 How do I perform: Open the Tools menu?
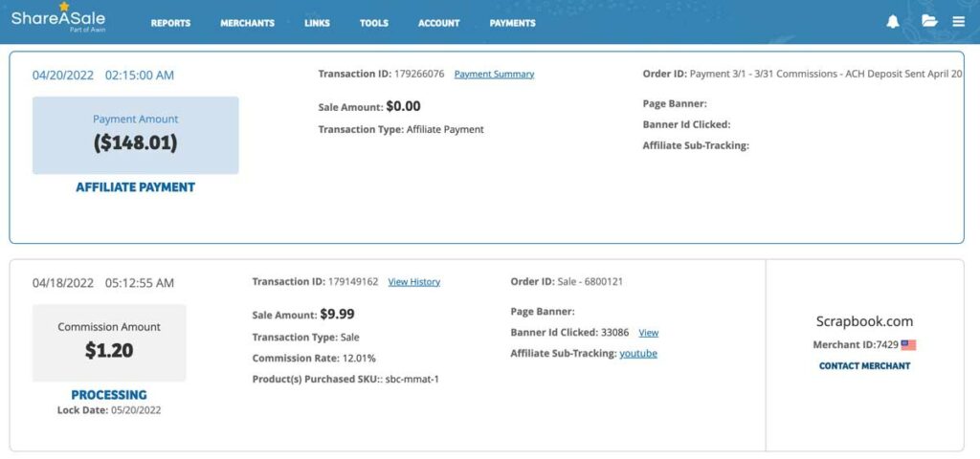374,23
